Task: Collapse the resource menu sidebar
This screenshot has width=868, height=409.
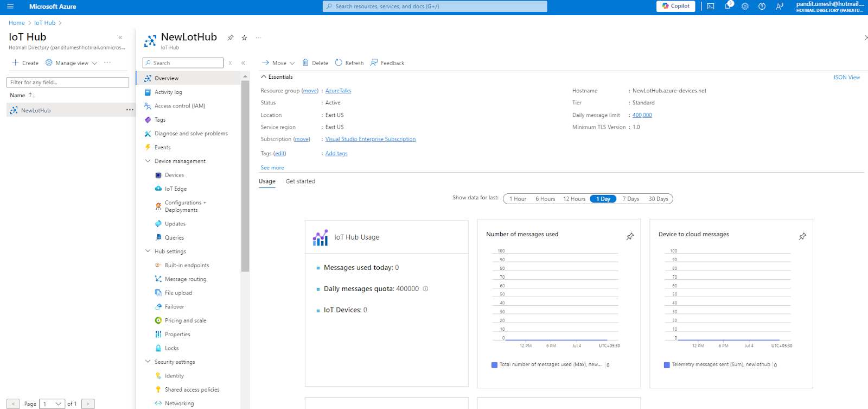Action: coord(243,63)
